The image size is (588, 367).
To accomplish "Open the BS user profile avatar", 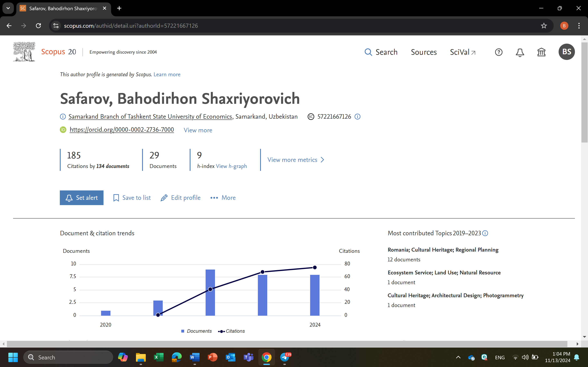I will (566, 52).
